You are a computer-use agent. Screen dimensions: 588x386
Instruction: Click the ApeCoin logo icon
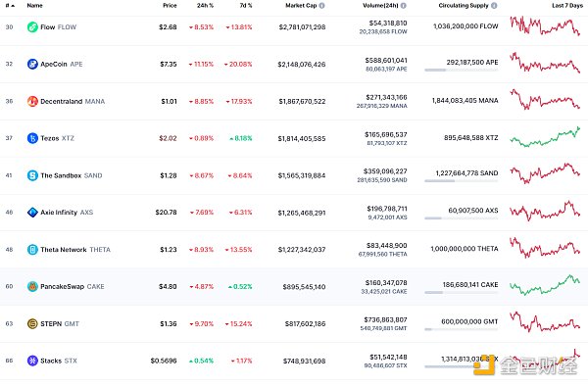pyautogui.click(x=32, y=64)
